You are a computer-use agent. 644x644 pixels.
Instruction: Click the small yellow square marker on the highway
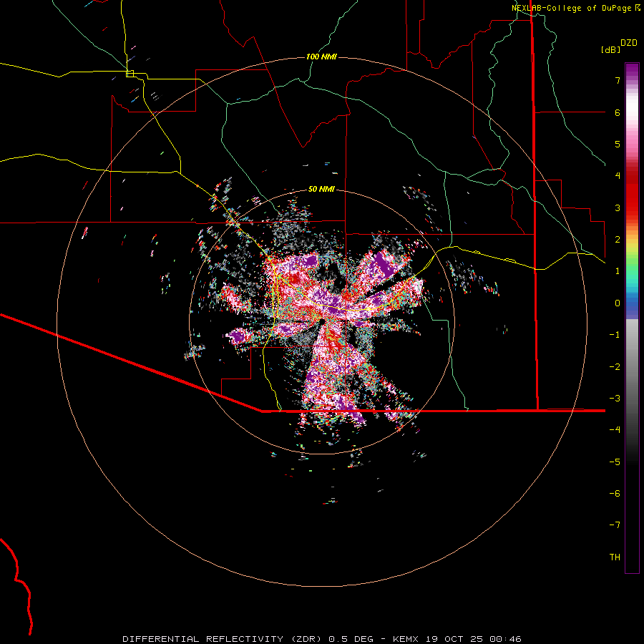point(130,74)
